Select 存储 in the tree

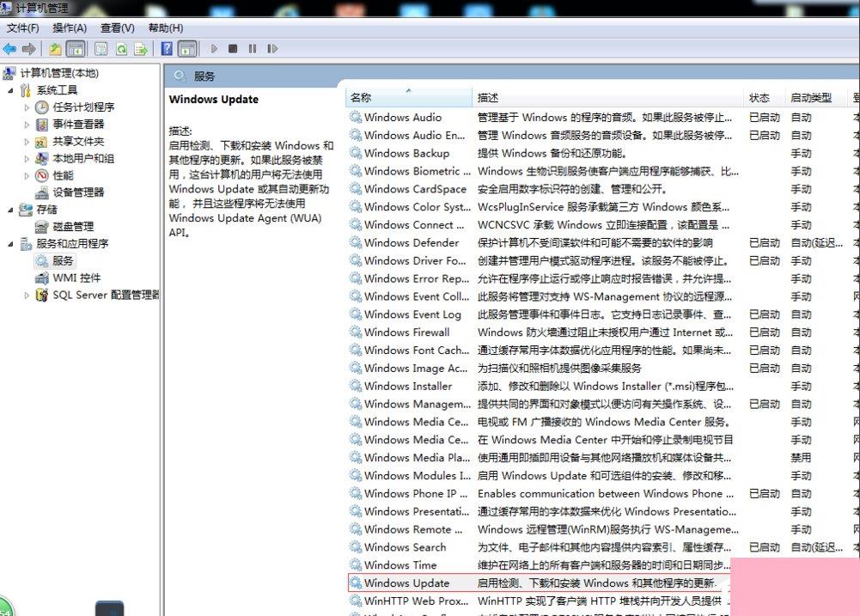click(x=47, y=210)
